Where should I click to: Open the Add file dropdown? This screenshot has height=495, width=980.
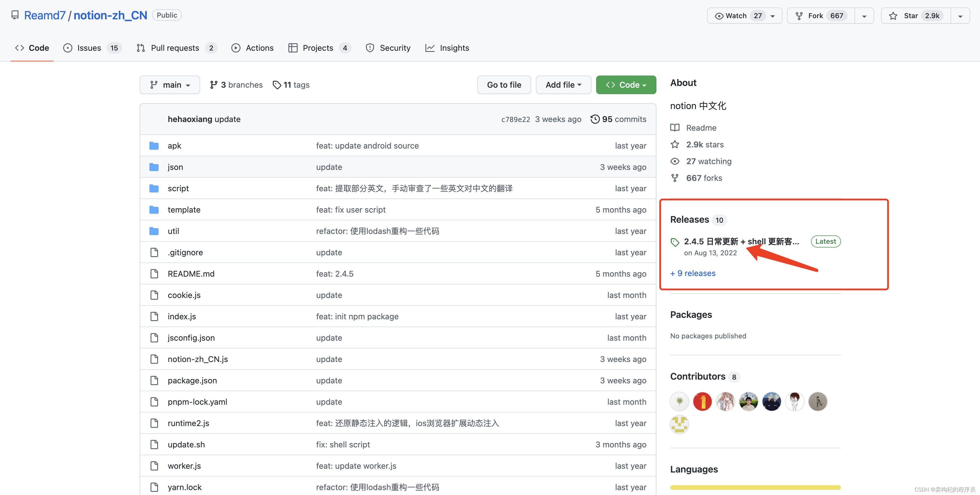point(564,85)
